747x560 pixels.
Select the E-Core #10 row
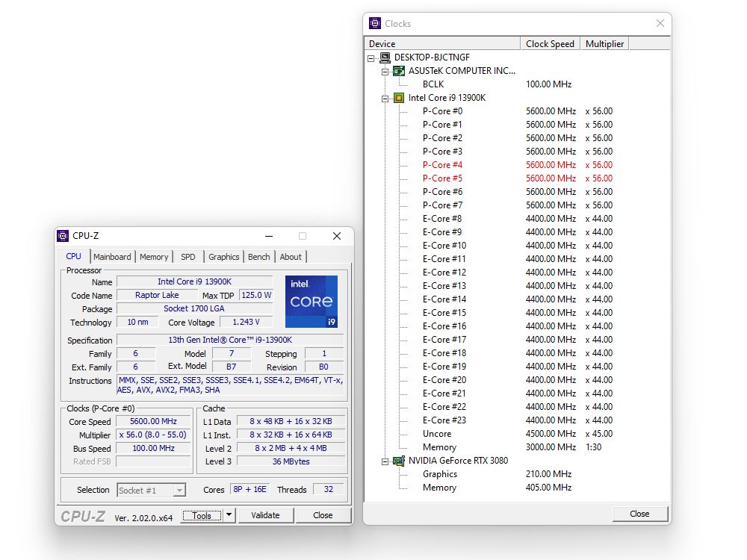coord(518,246)
